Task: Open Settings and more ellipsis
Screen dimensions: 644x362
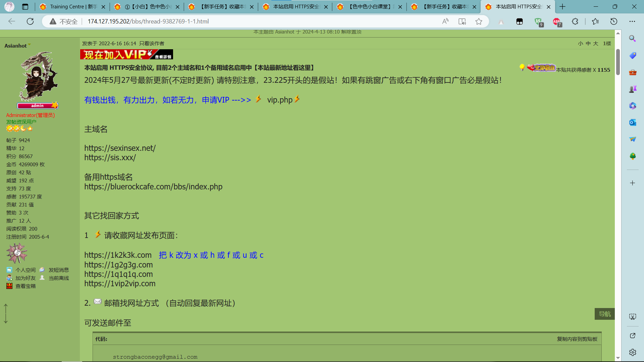Action: pyautogui.click(x=632, y=21)
